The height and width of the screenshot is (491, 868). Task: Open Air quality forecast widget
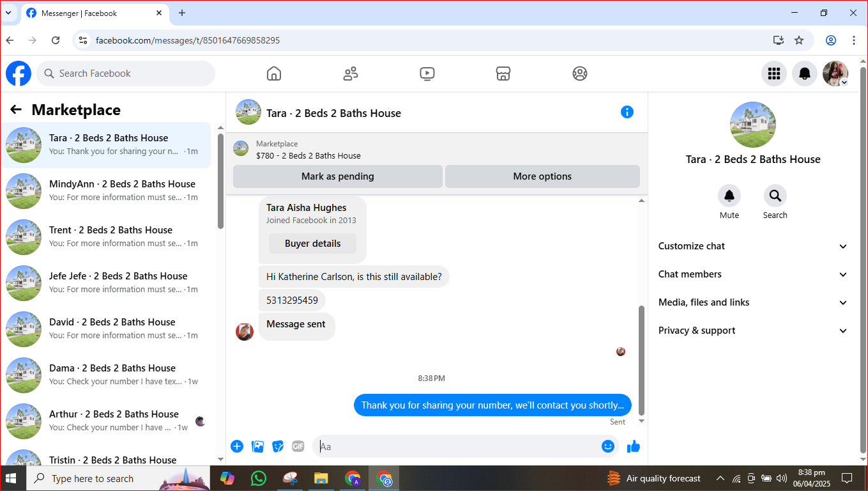(x=653, y=478)
